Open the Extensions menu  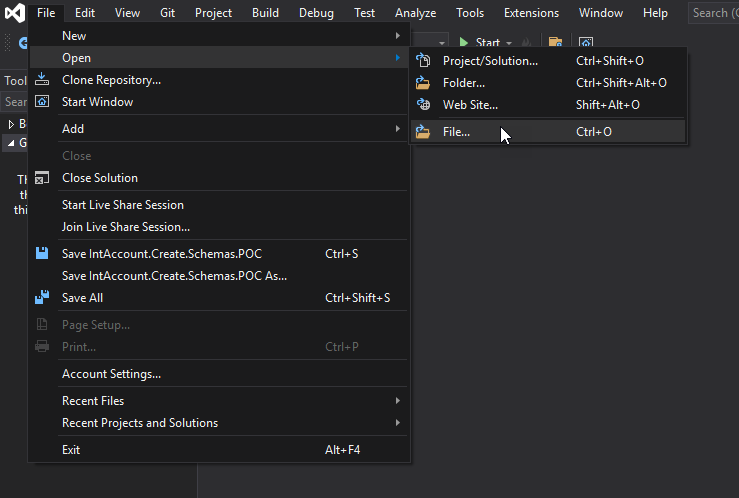click(531, 13)
